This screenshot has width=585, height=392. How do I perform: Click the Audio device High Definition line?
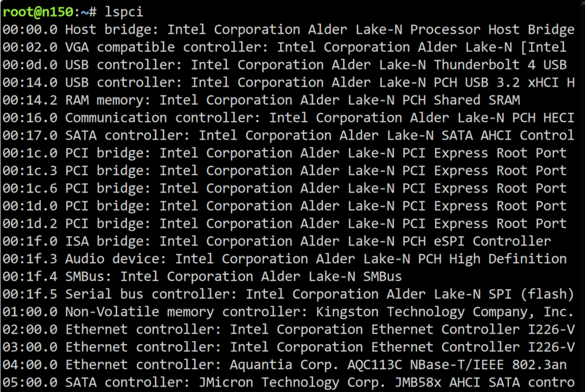pyautogui.click(x=284, y=259)
